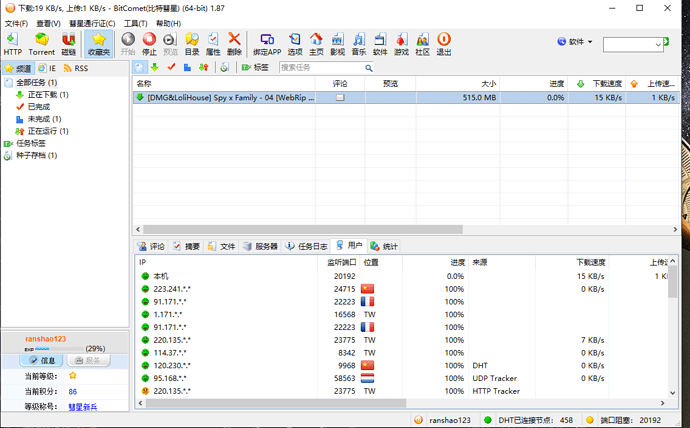Viewport: 690px width, 428px height.
Task: Switch to the 摘要 detail tab
Action: pos(186,246)
